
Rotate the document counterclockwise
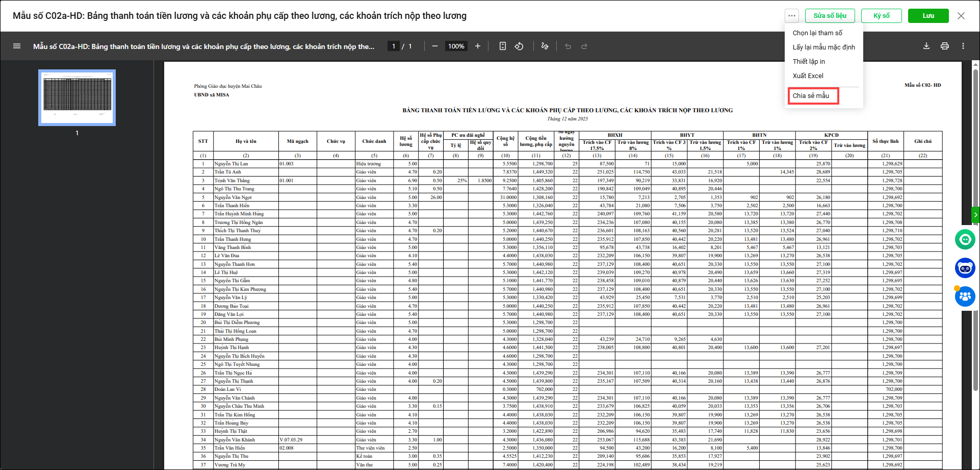click(519, 46)
